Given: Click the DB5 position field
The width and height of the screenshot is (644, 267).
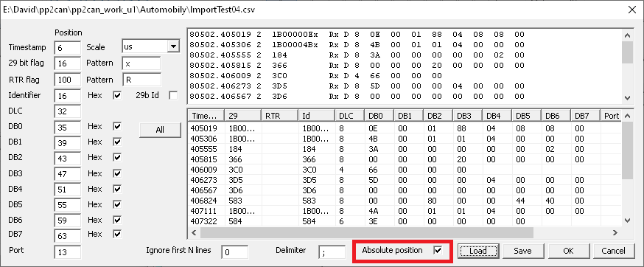Looking at the screenshot, I should 67,205.
